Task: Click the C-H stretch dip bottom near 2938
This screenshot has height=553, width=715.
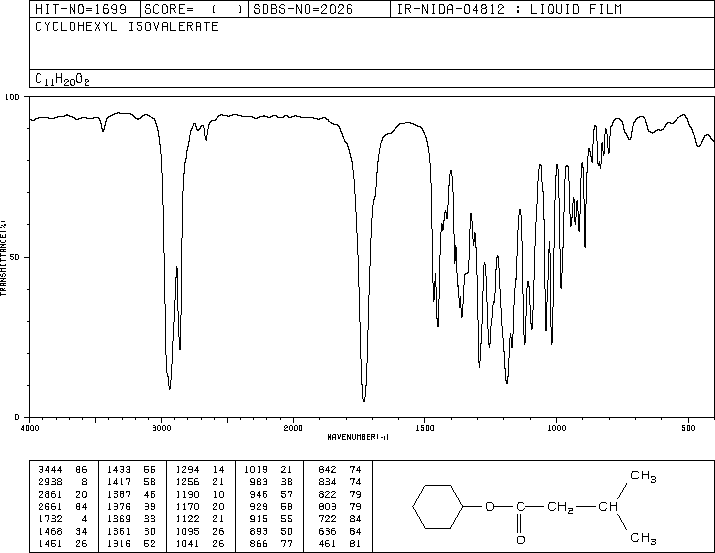Action: pyautogui.click(x=170, y=388)
